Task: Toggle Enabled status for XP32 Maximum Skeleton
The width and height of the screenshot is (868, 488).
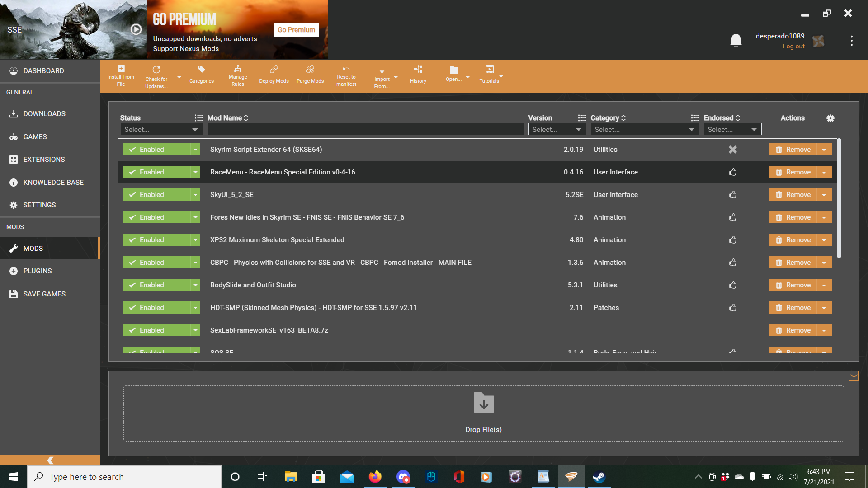Action: pos(156,240)
